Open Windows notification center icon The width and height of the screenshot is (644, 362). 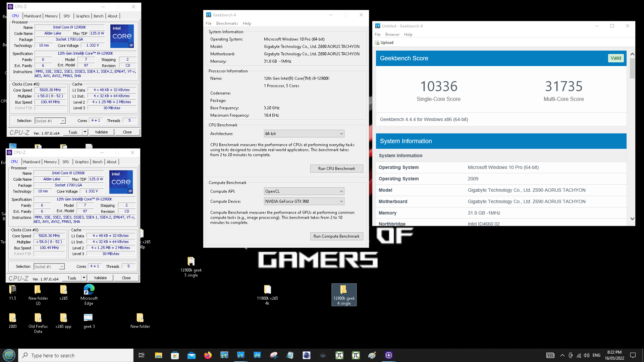(x=633, y=355)
